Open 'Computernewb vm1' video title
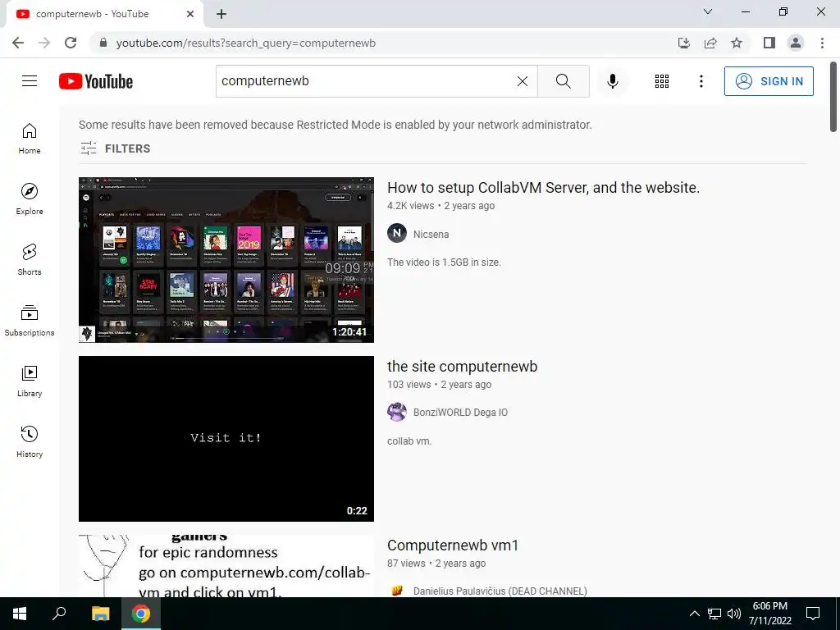Screen dimensions: 840x630 point(453,546)
